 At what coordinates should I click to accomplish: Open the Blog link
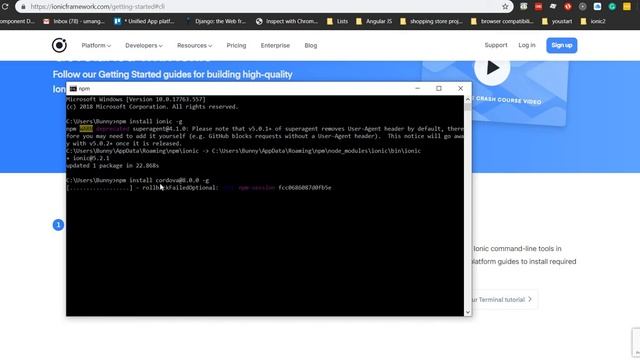(311, 45)
